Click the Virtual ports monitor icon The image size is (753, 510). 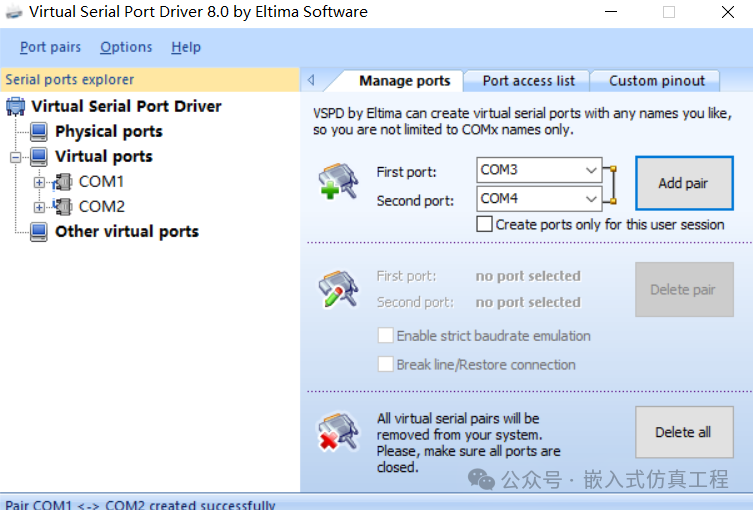pyautogui.click(x=38, y=157)
